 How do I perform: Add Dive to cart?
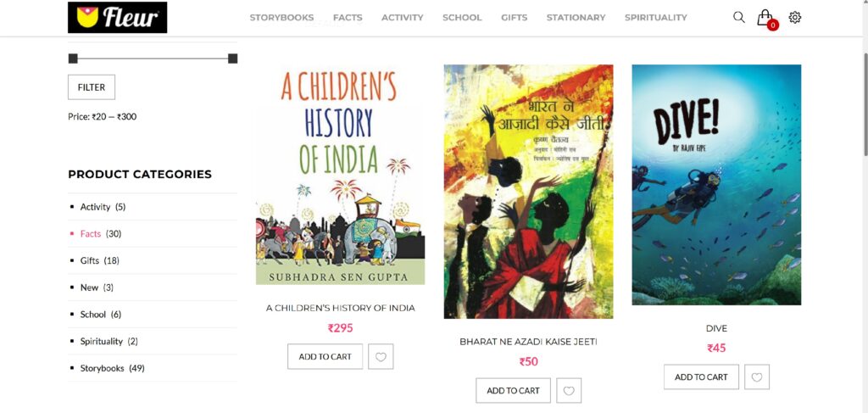coord(701,377)
